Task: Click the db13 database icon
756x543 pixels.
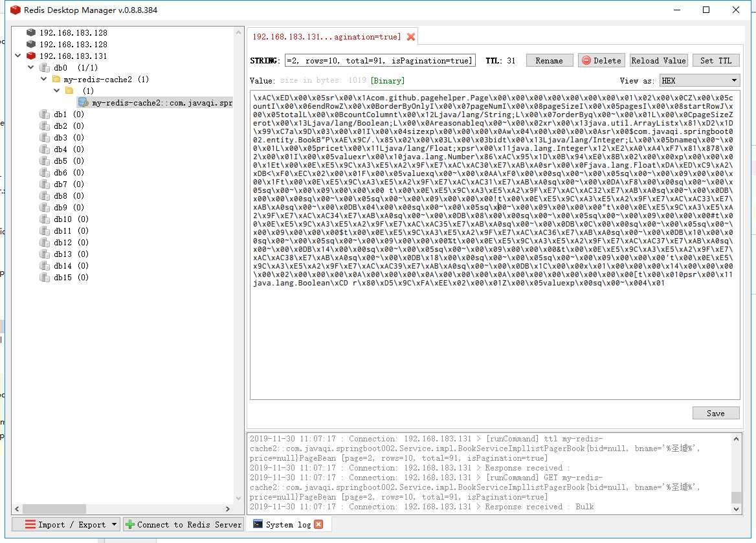Action: 45,254
